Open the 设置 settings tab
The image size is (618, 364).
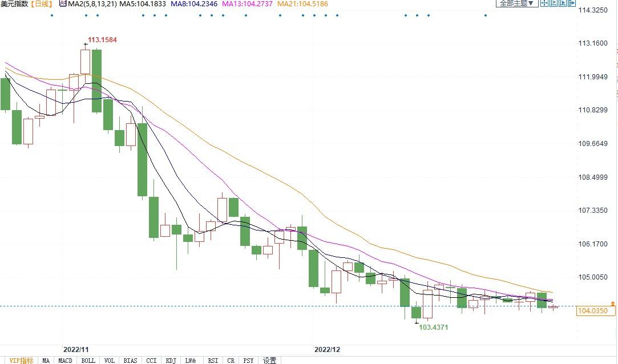(269, 360)
